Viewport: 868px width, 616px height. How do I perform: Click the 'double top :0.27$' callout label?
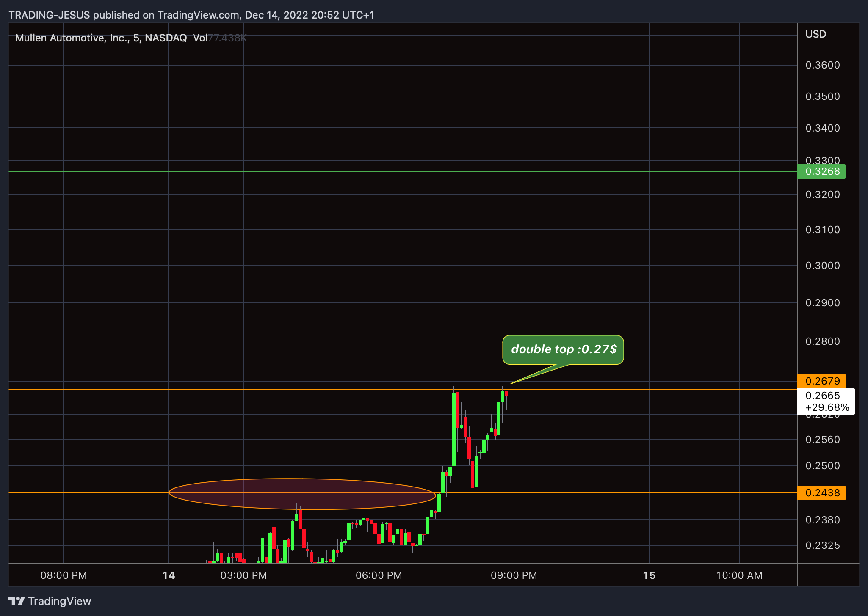(563, 349)
